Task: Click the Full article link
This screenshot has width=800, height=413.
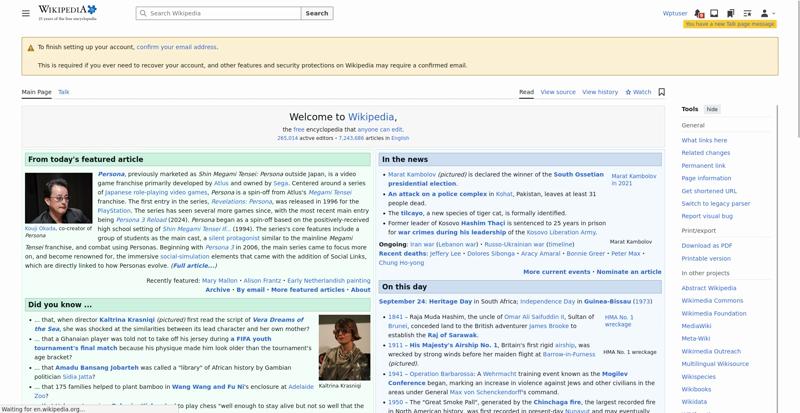Action: coord(193,265)
